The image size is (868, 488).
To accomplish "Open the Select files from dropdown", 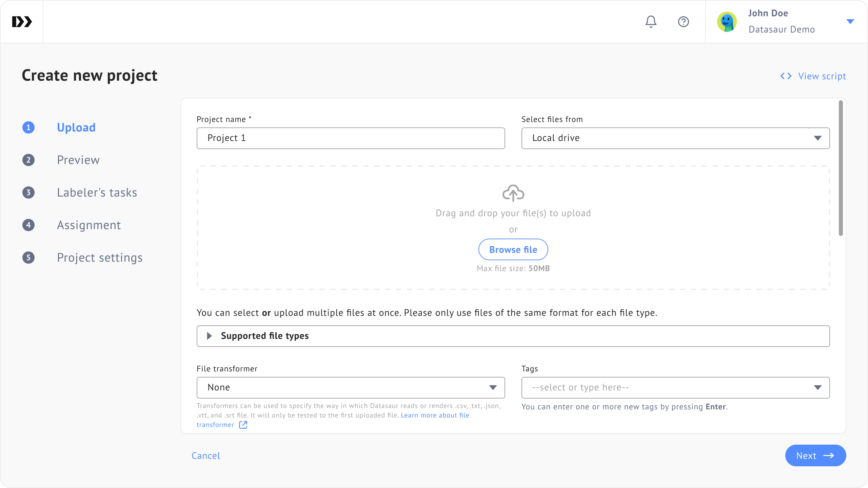I will tap(675, 138).
